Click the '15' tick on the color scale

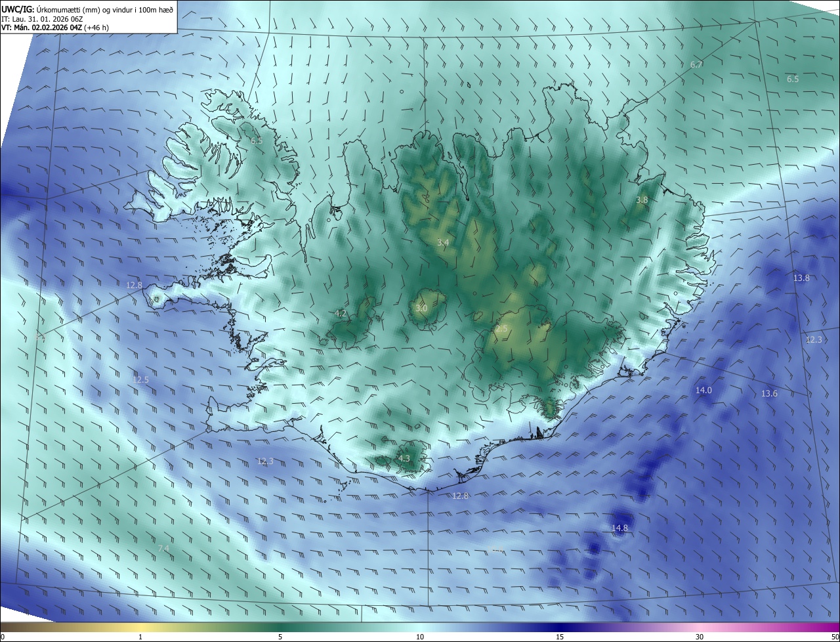560,637
